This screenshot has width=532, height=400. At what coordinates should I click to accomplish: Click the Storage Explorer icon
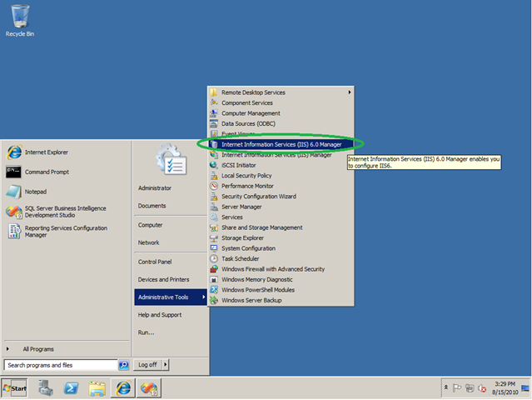click(214, 237)
